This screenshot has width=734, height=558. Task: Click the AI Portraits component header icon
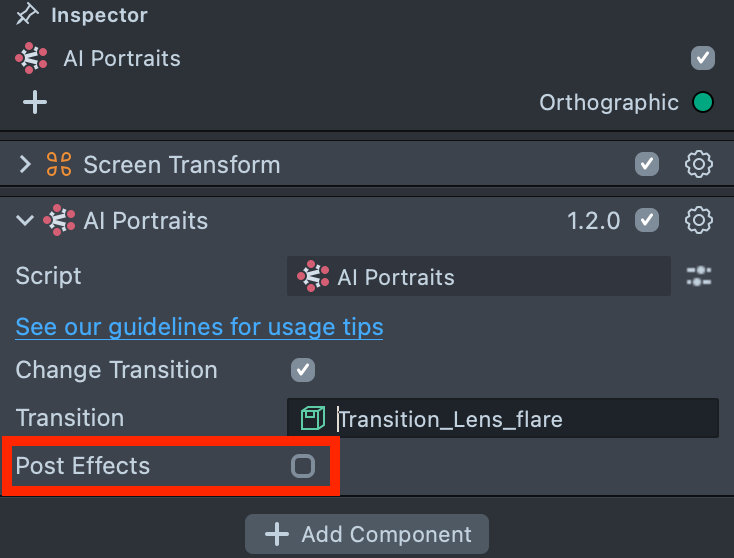click(x=59, y=221)
